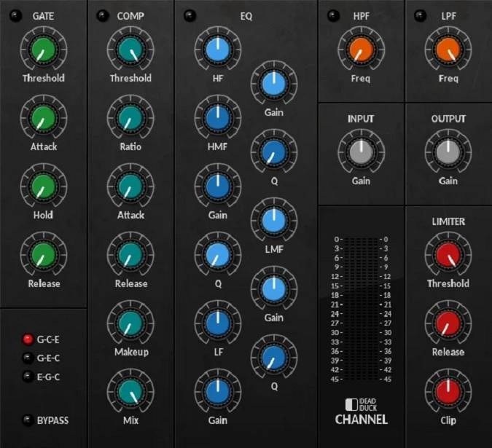Choose the G-E-C routing option
492x448 pixels.
[28, 358]
